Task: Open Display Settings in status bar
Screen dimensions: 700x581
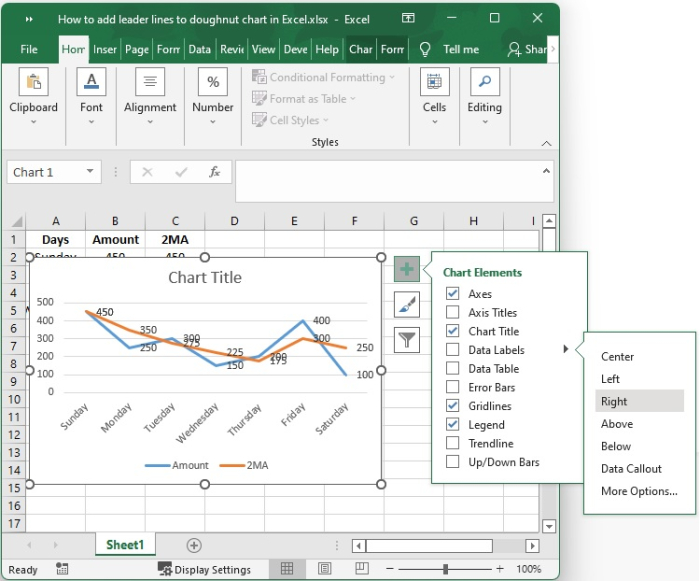Action: tap(204, 569)
